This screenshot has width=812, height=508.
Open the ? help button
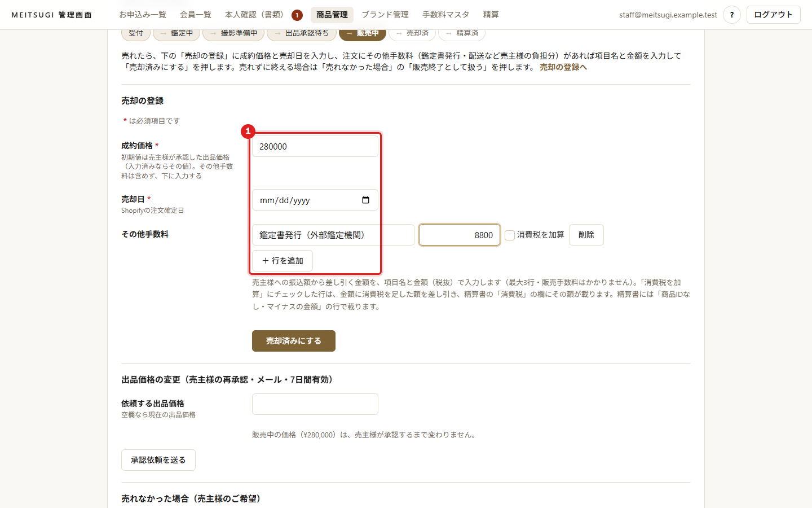(732, 15)
